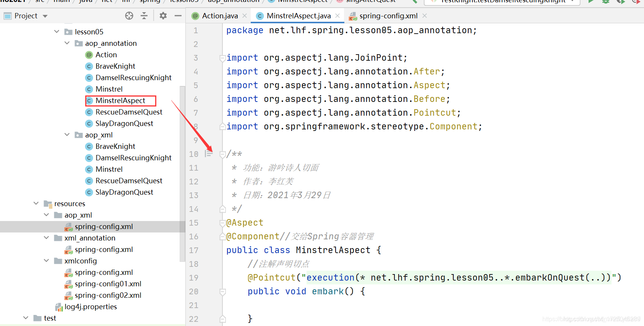Select Minstrel class in aop_annotation
644x326 pixels.
coord(109,89)
